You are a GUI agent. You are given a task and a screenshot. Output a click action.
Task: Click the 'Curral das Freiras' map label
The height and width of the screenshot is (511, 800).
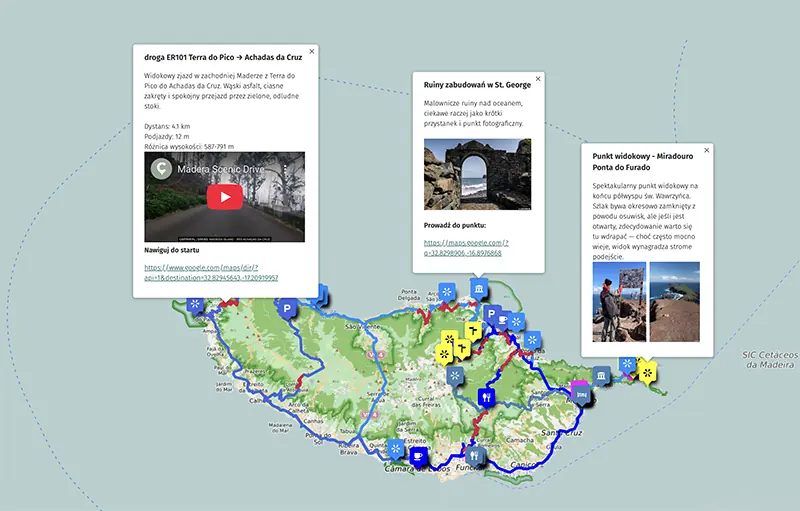pyautogui.click(x=427, y=402)
